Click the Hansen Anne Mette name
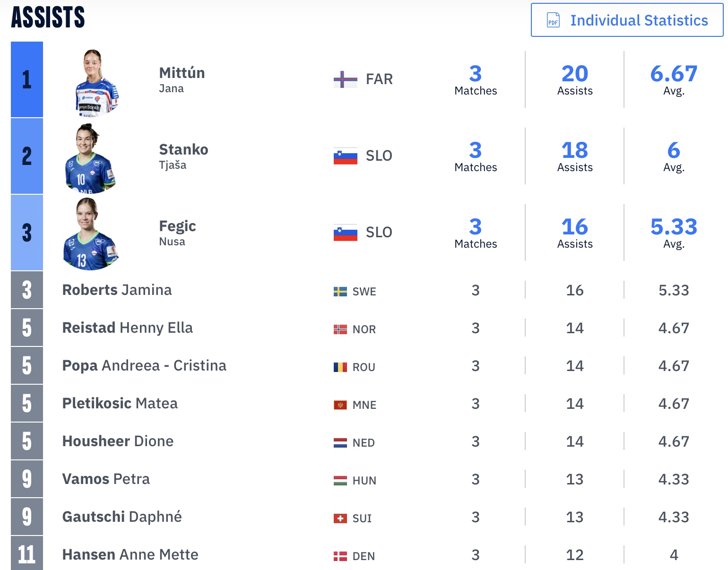This screenshot has height=570, width=728. coord(130,554)
